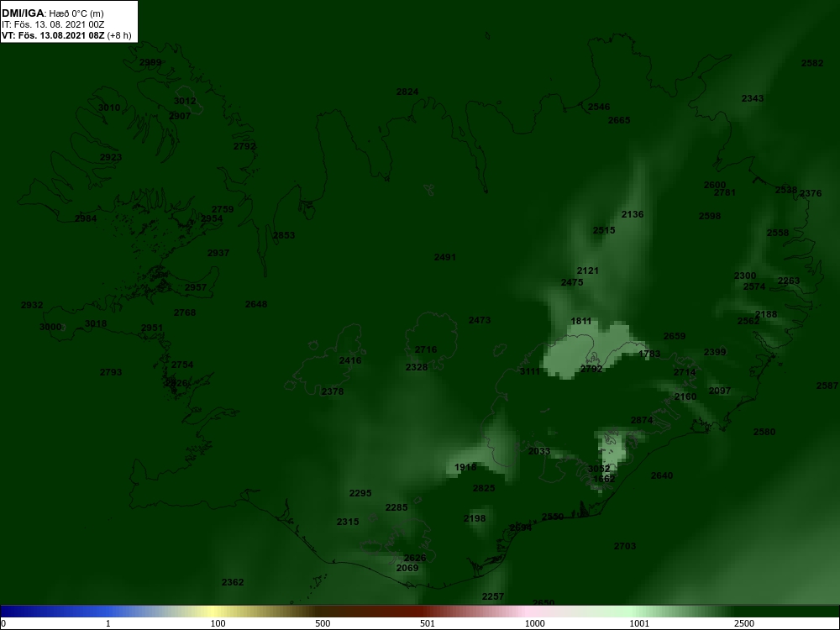
Task: Click the map value 2343
Action: (753, 98)
